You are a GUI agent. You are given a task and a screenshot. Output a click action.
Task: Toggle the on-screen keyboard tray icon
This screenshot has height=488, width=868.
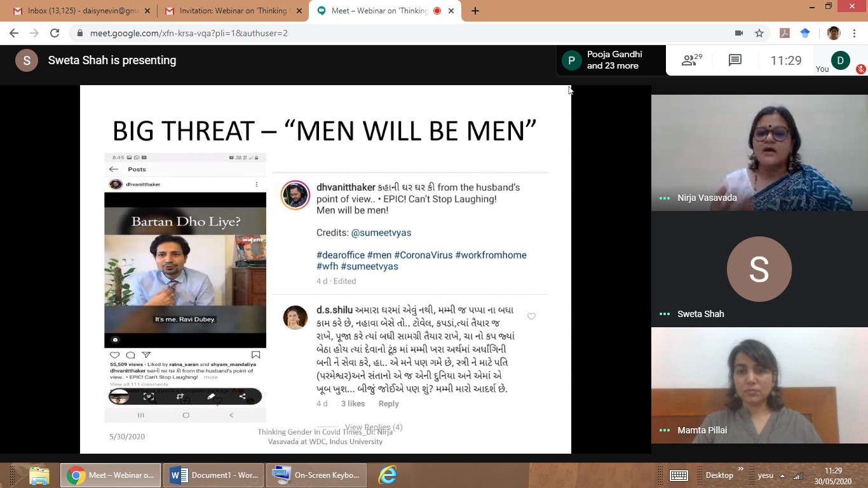(679, 475)
